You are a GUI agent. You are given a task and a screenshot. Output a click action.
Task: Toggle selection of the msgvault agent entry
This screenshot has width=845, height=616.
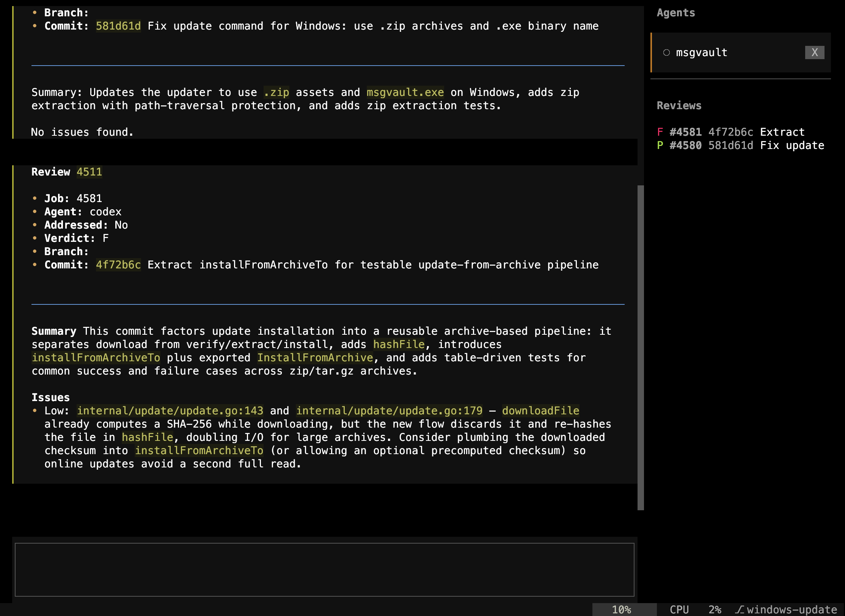[702, 53]
